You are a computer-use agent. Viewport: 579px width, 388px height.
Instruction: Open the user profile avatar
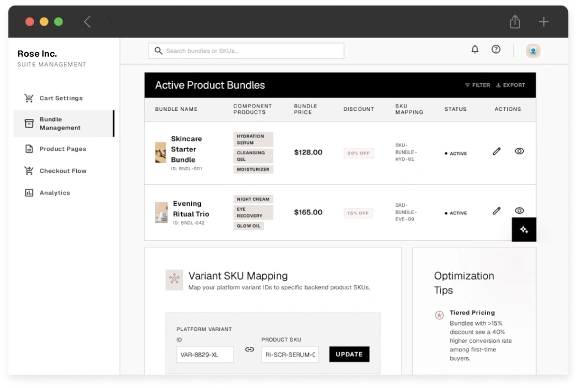click(533, 51)
